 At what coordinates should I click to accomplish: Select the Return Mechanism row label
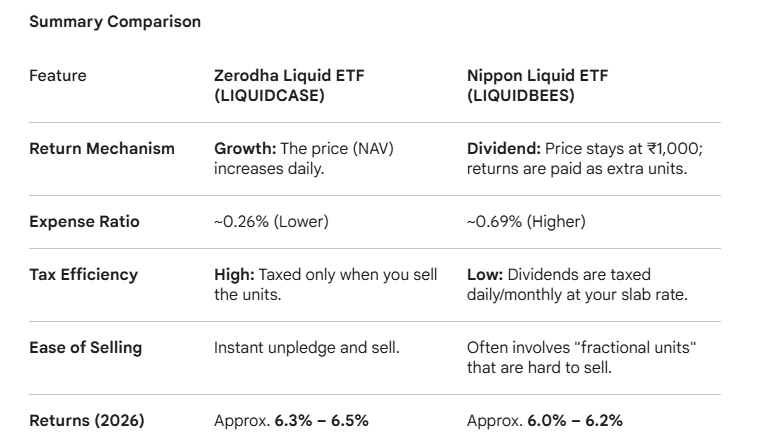click(101, 148)
